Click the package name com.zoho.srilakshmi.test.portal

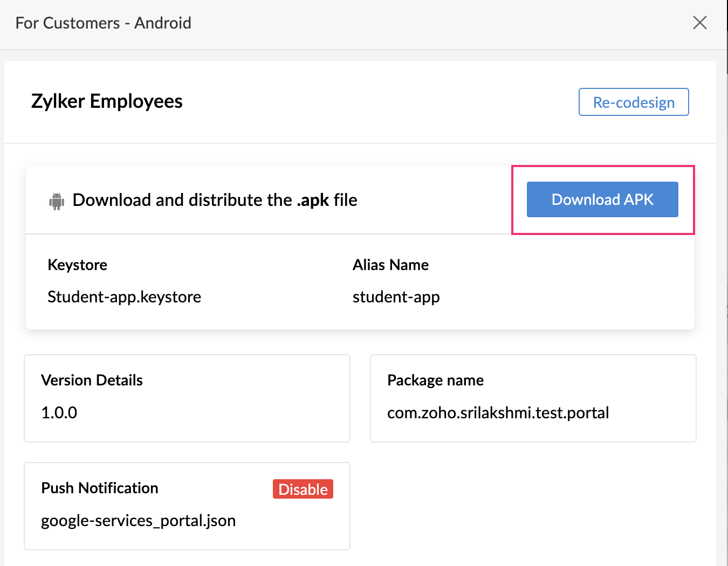[x=498, y=412]
